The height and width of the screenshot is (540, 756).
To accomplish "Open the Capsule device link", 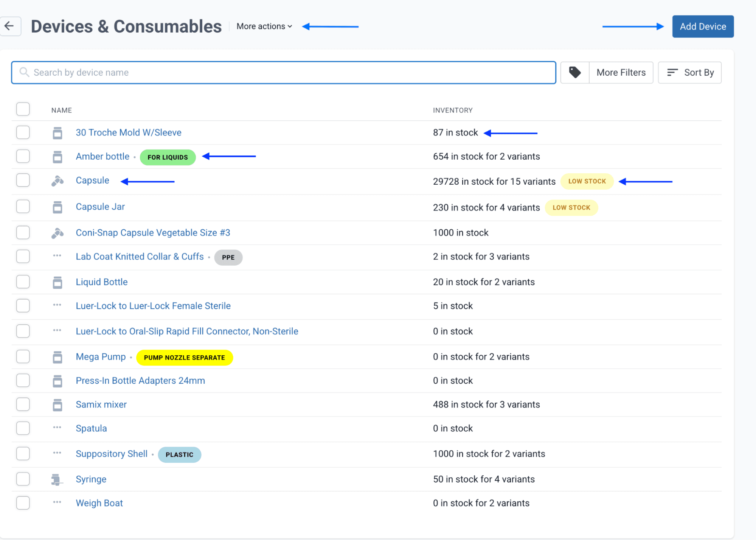I will pyautogui.click(x=92, y=181).
